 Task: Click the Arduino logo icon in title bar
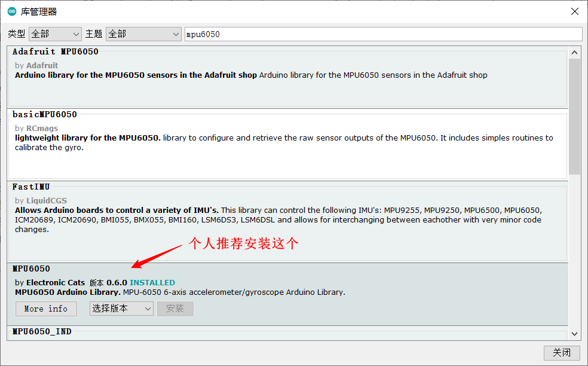[x=12, y=11]
